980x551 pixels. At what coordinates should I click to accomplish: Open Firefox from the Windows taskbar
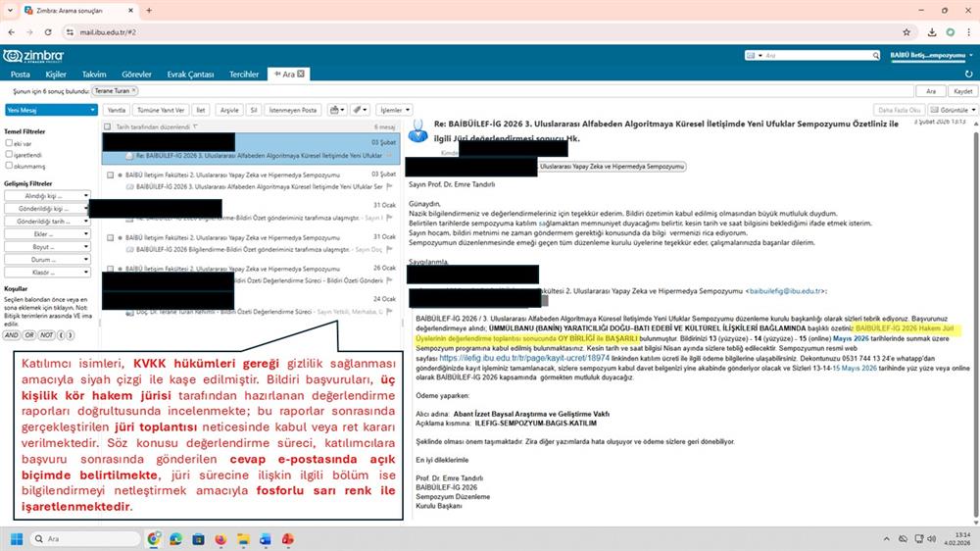[x=219, y=539]
